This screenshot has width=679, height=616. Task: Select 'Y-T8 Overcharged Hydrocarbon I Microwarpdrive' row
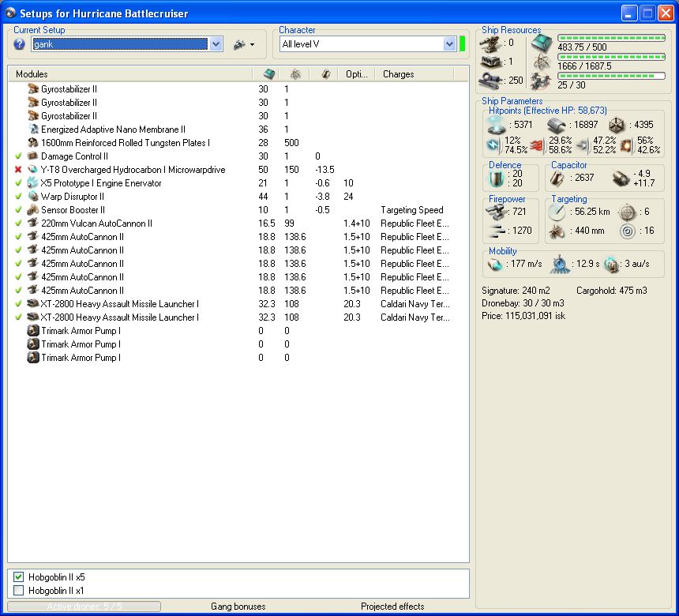(x=238, y=169)
